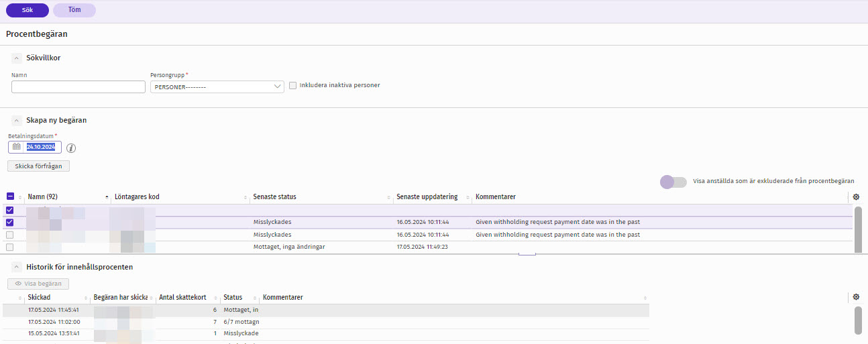Click the history table vertical scrollbar
Image resolution: width=868 pixels, height=344 pixels.
tap(859, 321)
